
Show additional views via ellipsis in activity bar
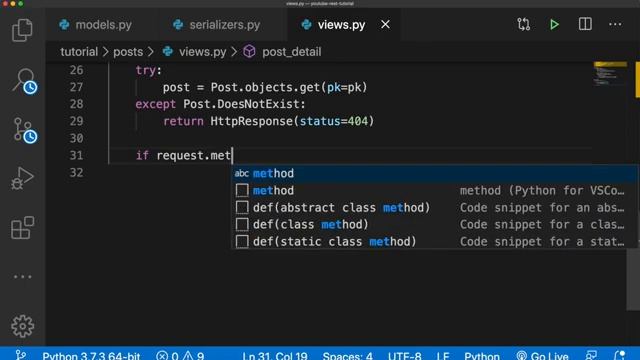tap(22, 277)
